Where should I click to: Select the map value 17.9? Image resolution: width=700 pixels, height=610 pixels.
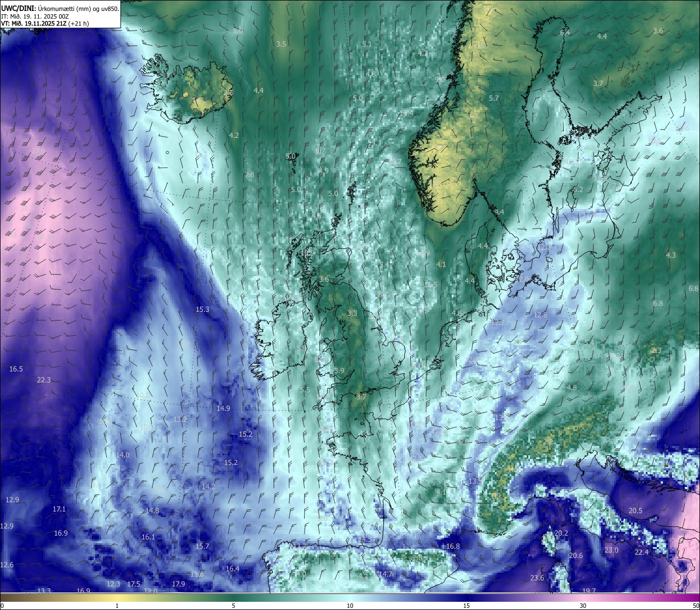click(178, 584)
